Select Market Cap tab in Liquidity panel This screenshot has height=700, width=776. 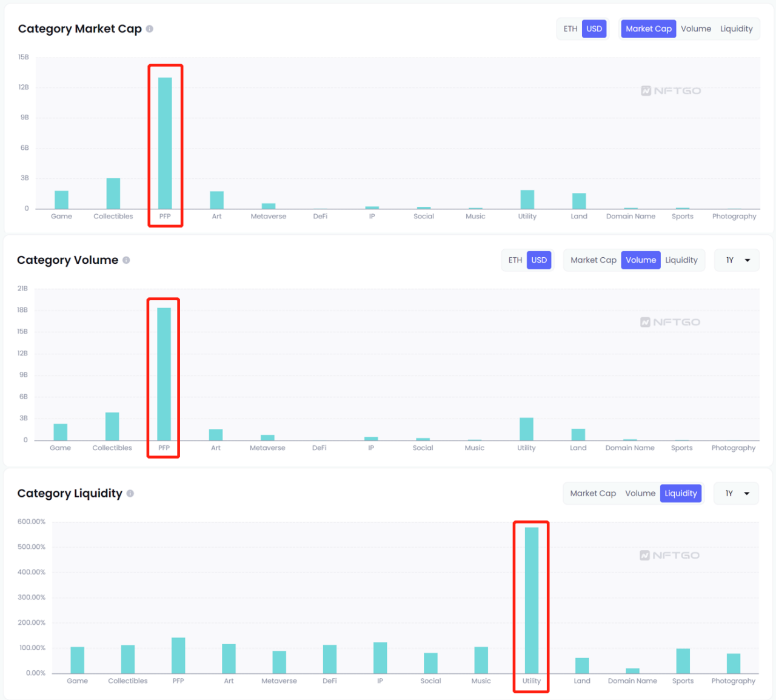point(593,493)
